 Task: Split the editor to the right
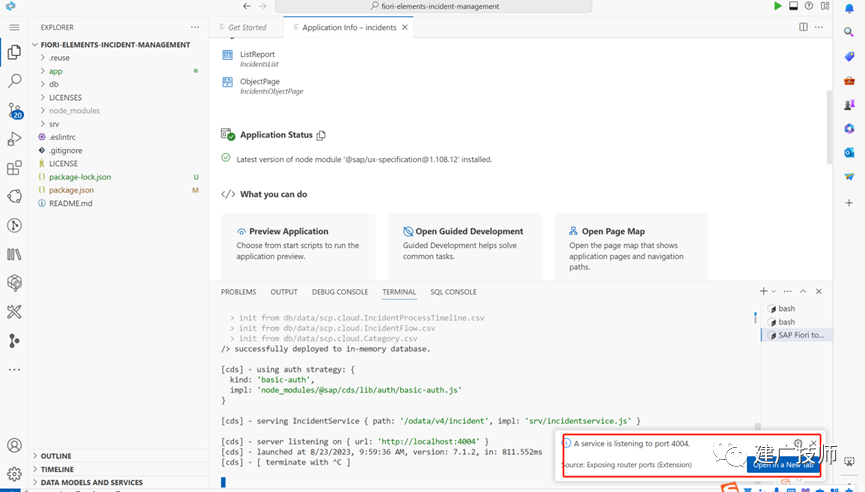[803, 27]
